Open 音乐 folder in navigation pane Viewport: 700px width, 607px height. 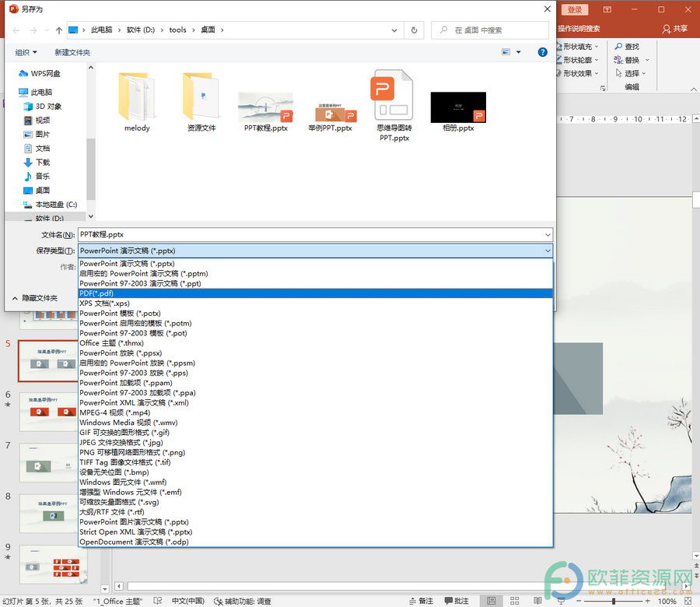click(37, 176)
